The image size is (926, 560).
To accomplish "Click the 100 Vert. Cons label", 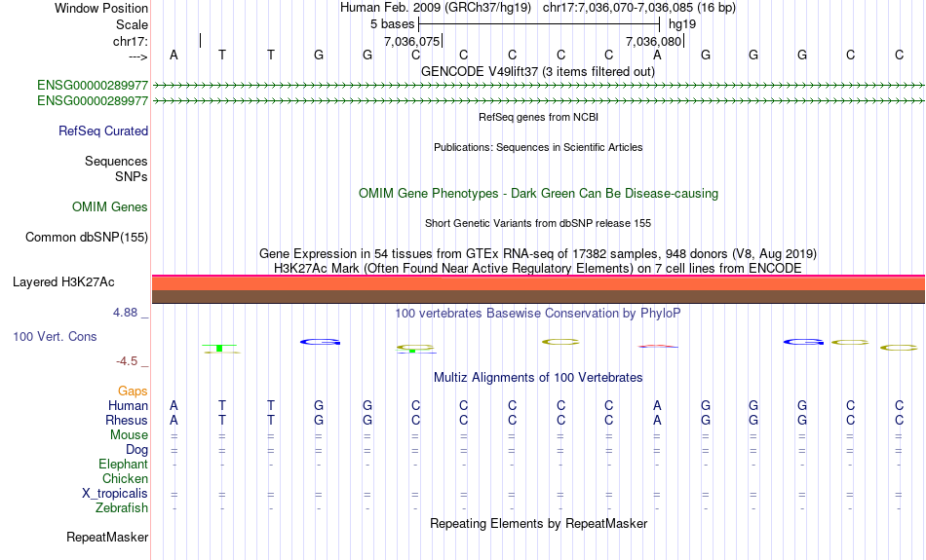I will (x=55, y=336).
